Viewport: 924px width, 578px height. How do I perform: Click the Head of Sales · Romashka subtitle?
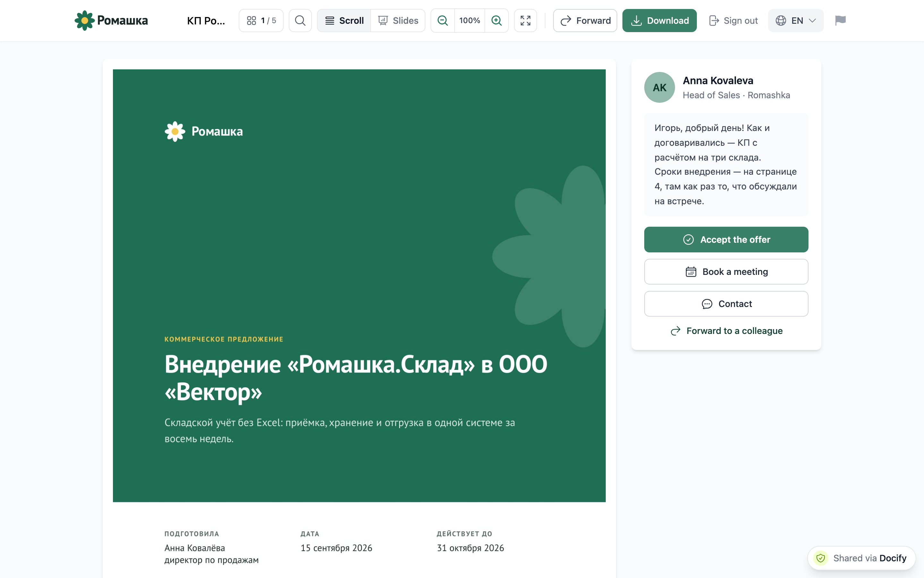[736, 95]
